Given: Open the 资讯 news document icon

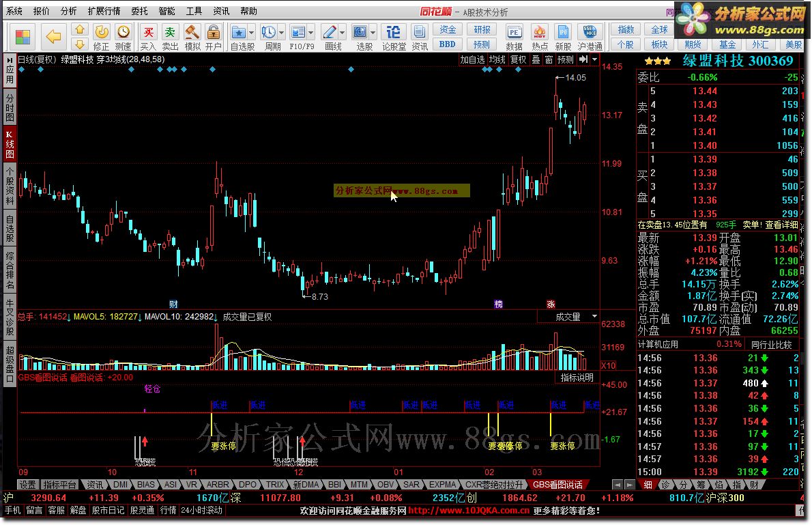Looking at the screenshot, I should coord(420,32).
